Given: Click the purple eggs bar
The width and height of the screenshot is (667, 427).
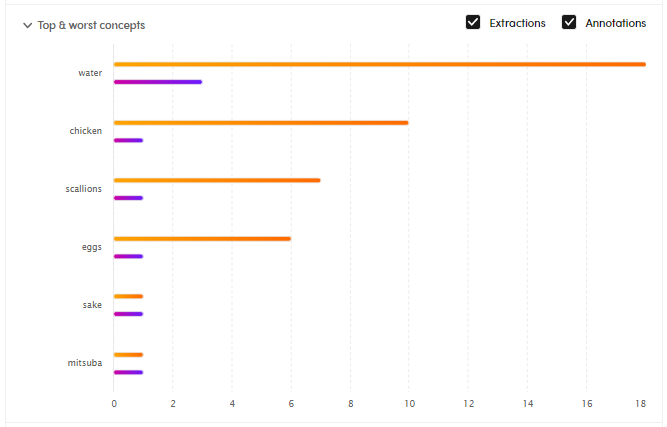Looking at the screenshot, I should tap(128, 256).
